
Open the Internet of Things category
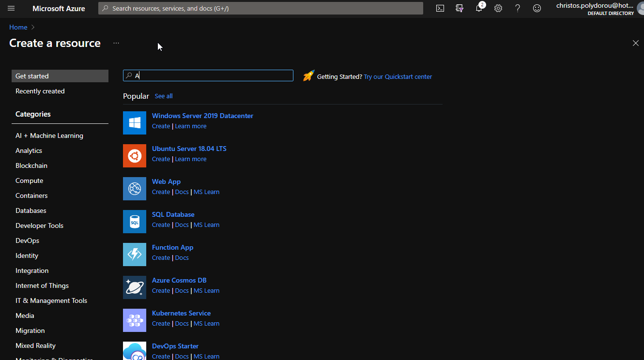[x=42, y=285]
